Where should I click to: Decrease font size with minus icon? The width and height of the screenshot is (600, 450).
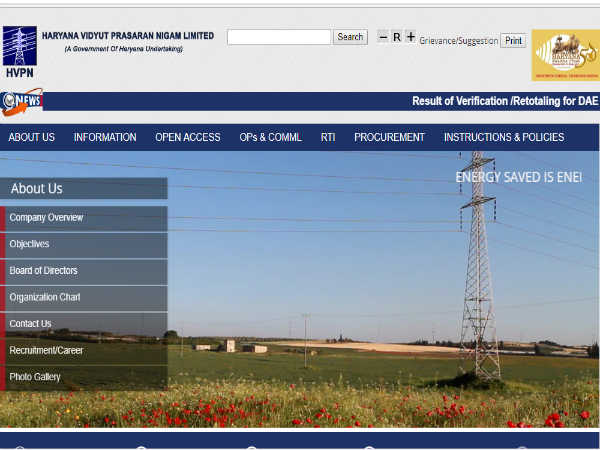383,37
